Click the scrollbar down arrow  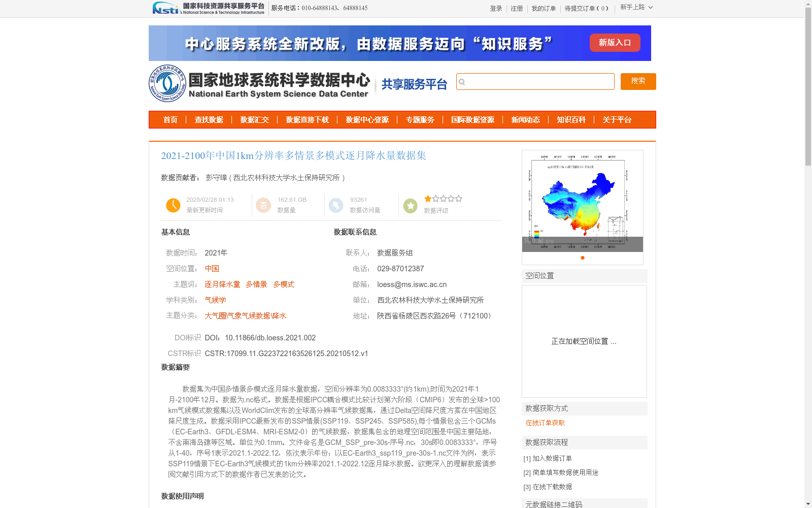(808, 504)
